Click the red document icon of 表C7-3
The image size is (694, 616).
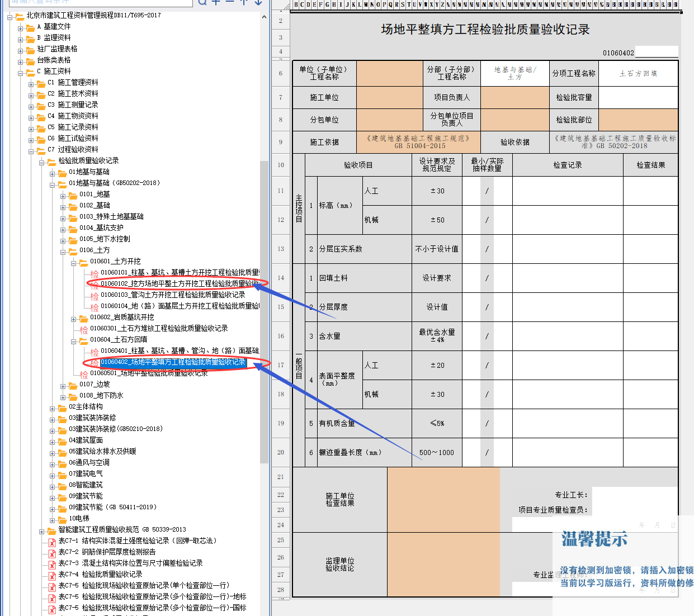[52, 564]
